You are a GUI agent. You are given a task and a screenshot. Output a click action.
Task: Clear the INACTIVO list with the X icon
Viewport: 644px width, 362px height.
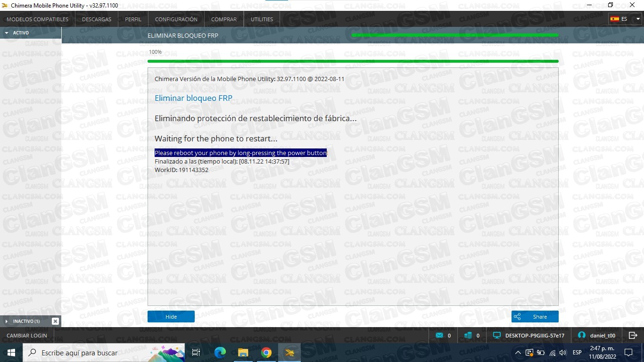[x=55, y=321]
